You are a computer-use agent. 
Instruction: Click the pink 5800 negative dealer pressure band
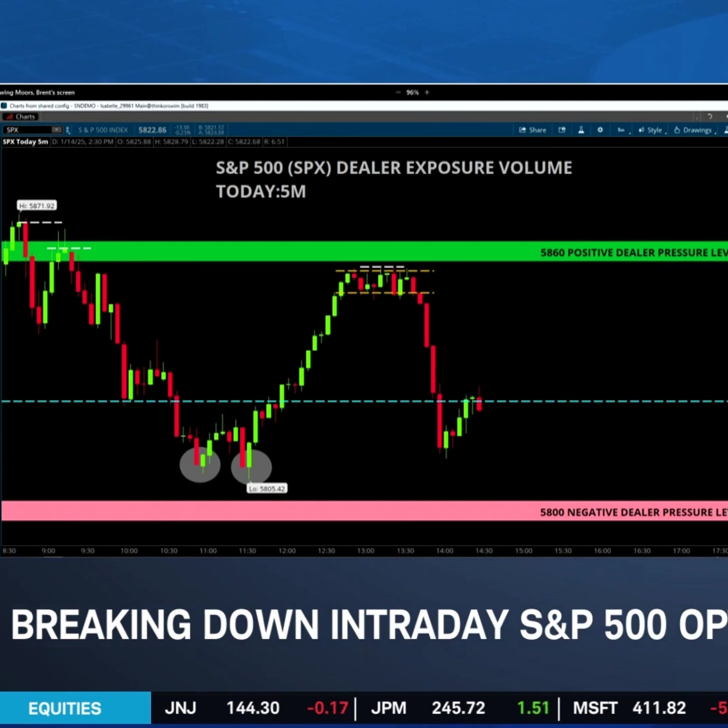(365, 511)
